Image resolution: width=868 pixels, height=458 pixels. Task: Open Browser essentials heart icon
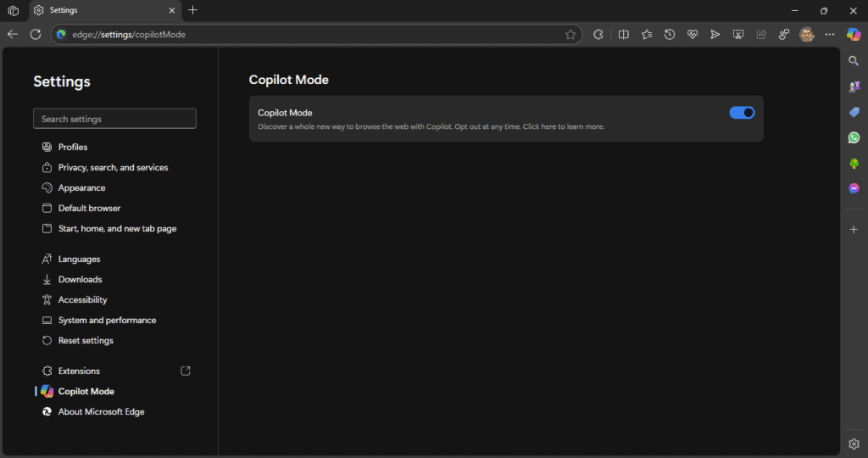(x=693, y=34)
